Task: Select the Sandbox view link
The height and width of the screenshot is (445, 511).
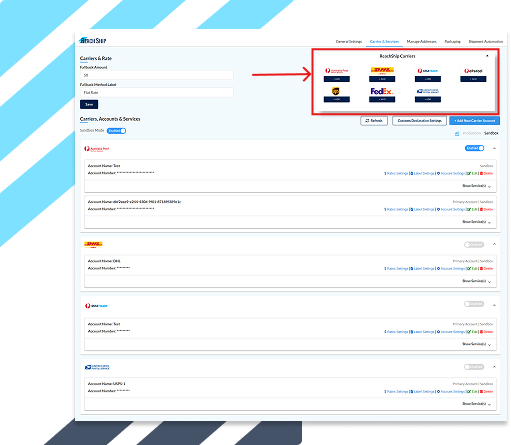Action: [x=491, y=133]
